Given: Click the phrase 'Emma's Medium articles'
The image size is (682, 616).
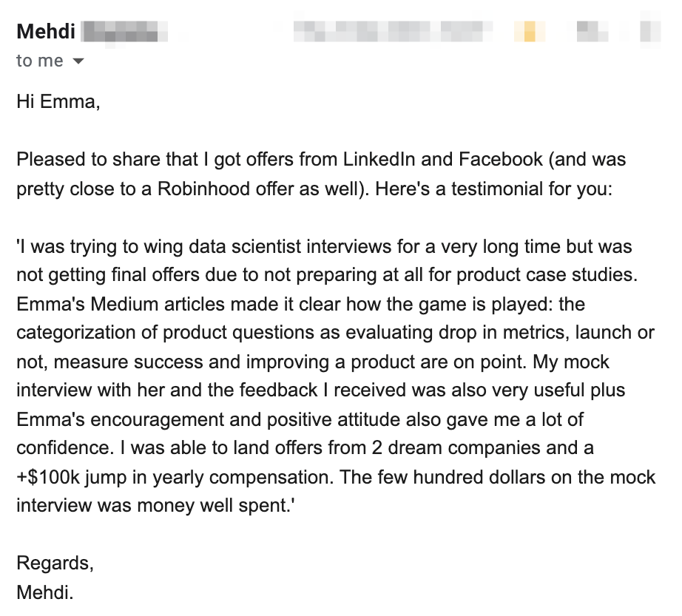Looking at the screenshot, I should click(x=121, y=304).
